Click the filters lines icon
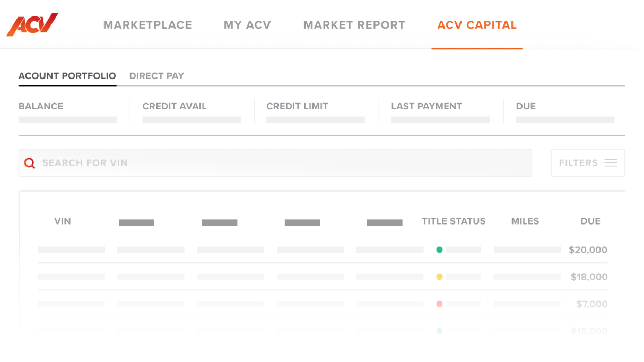 (611, 163)
